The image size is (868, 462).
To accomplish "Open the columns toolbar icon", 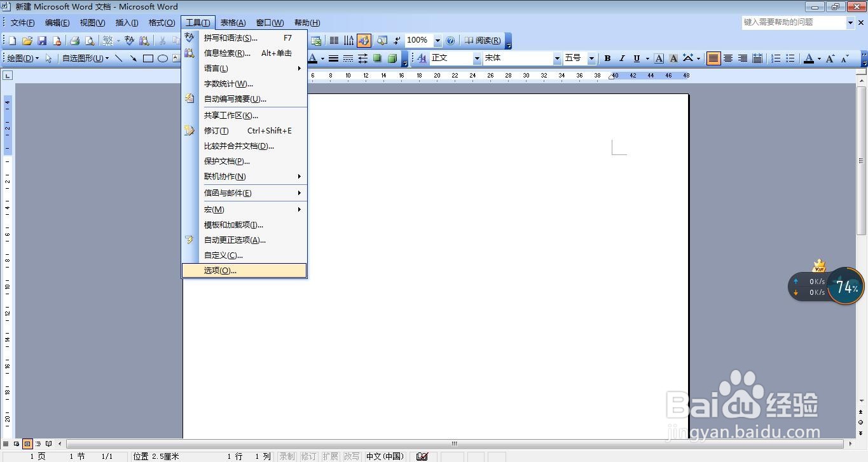I will [334, 41].
